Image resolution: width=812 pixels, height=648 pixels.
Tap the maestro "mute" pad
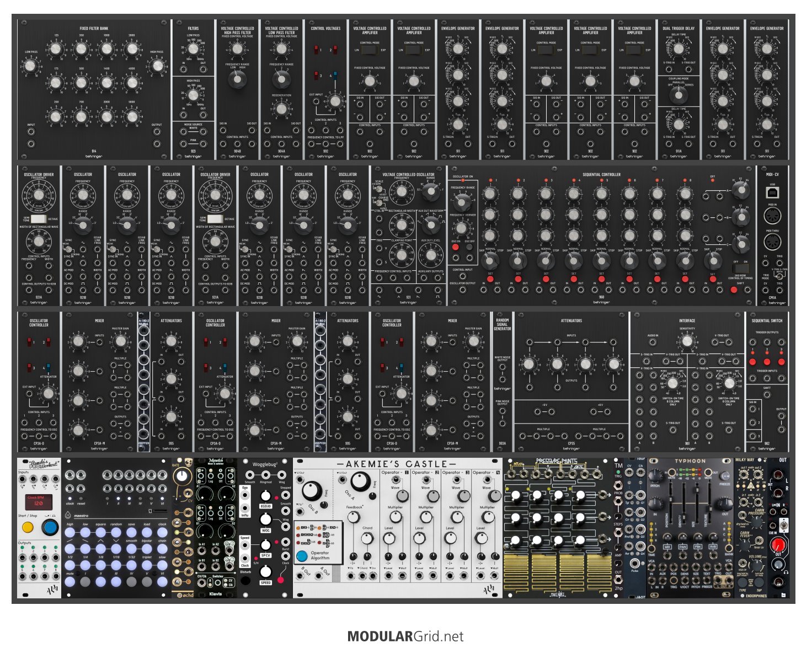[x=70, y=581]
